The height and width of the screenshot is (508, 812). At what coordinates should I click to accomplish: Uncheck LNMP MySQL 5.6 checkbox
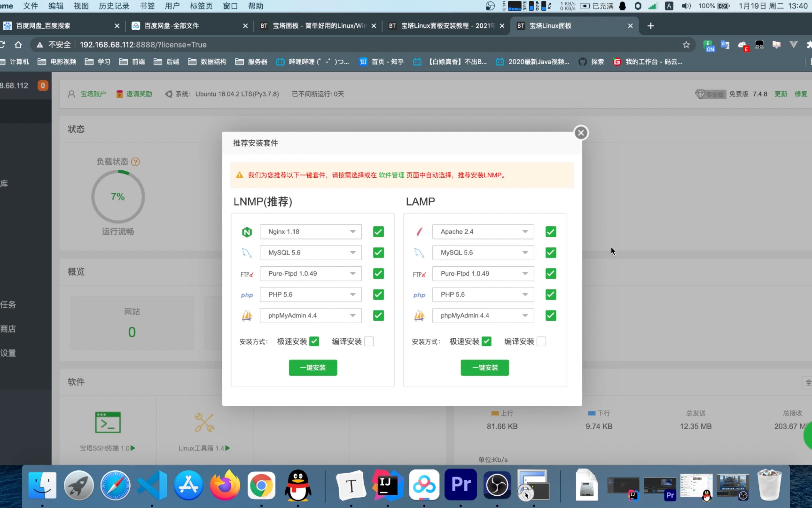coord(378,253)
